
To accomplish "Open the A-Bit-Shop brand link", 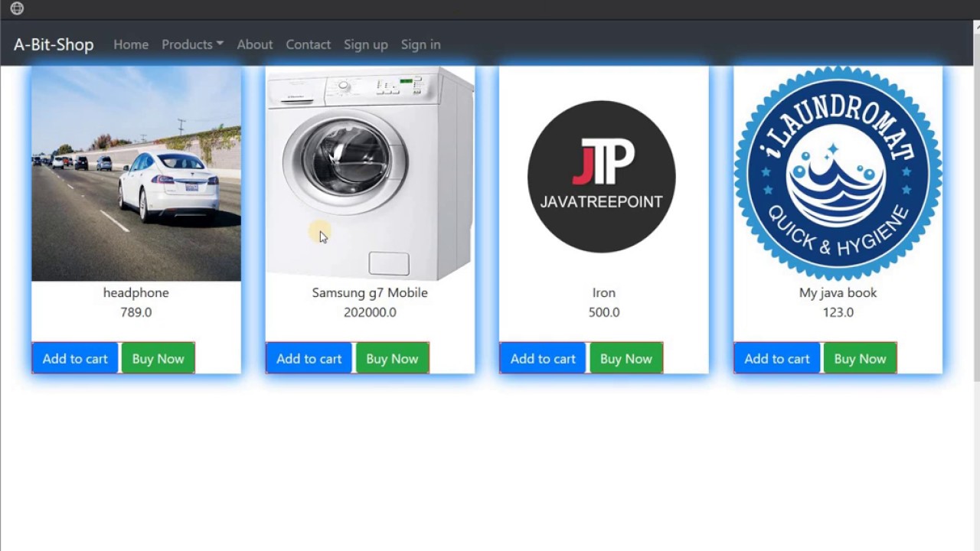I will [54, 44].
